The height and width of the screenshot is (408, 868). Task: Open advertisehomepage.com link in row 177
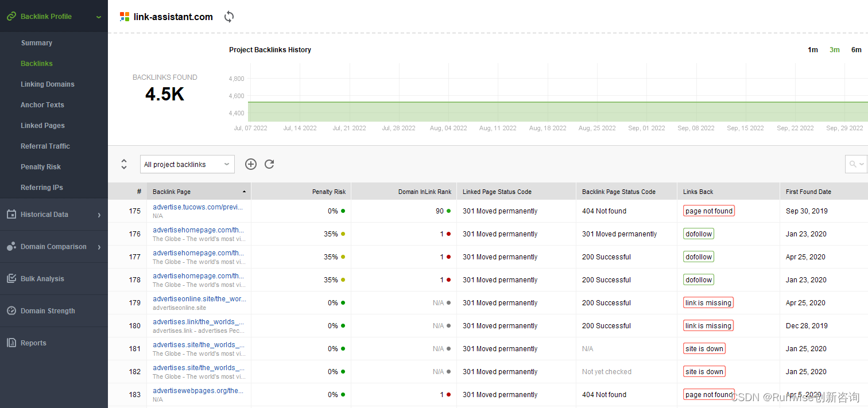pyautogui.click(x=197, y=253)
